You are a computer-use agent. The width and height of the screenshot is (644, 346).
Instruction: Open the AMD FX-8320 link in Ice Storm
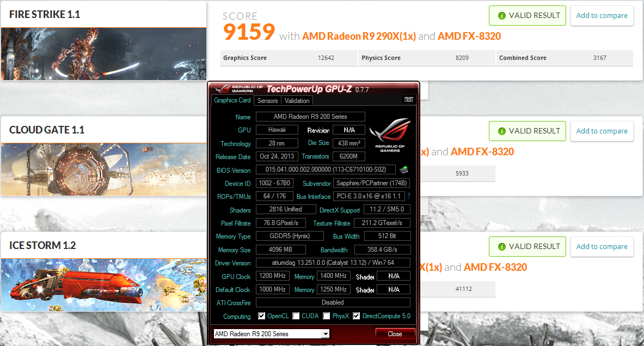click(495, 267)
